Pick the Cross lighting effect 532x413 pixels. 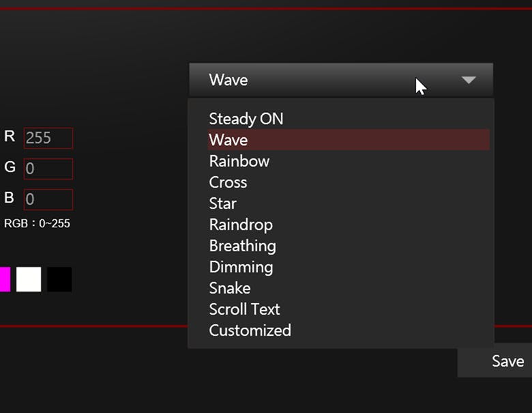pos(349,182)
